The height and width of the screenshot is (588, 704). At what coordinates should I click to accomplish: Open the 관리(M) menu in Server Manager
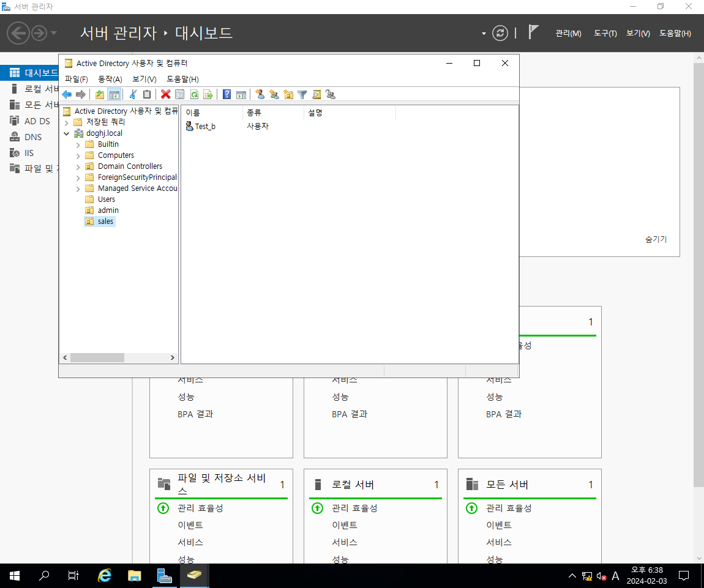[568, 33]
